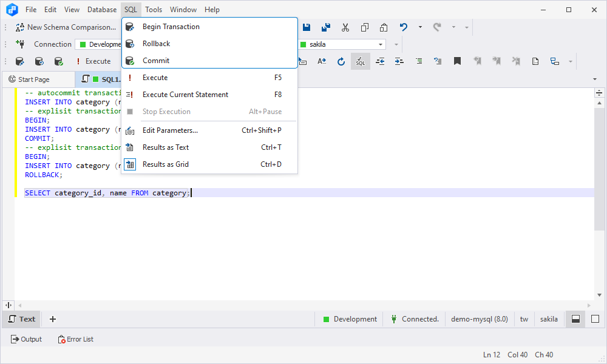Click New Schema Comparison button
Image resolution: width=607 pixels, height=364 pixels.
(x=66, y=27)
